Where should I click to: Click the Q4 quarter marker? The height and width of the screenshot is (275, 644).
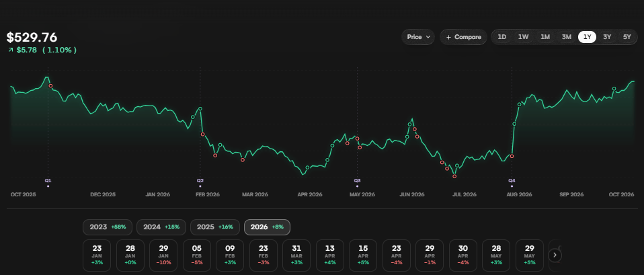(512, 180)
